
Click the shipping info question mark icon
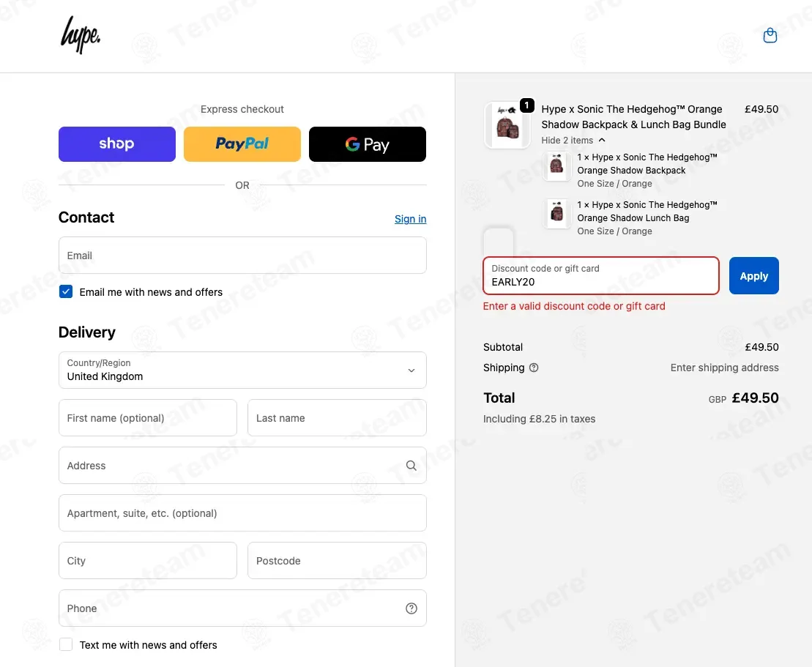534,368
